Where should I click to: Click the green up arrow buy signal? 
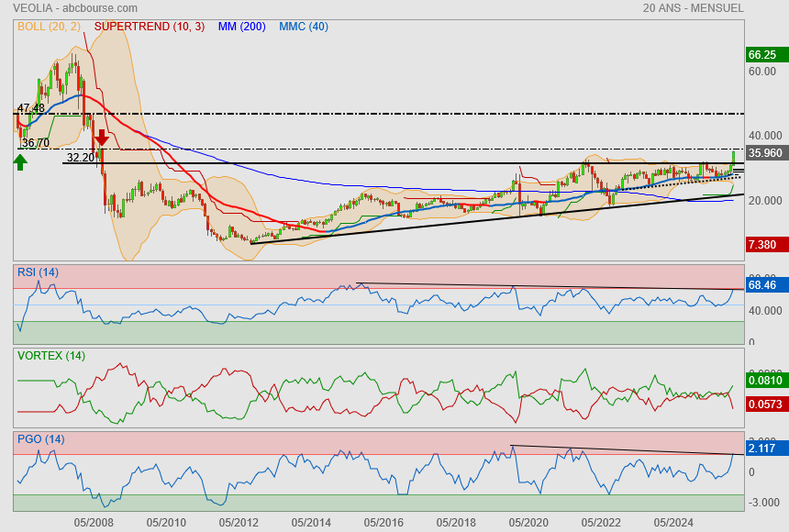point(20,162)
